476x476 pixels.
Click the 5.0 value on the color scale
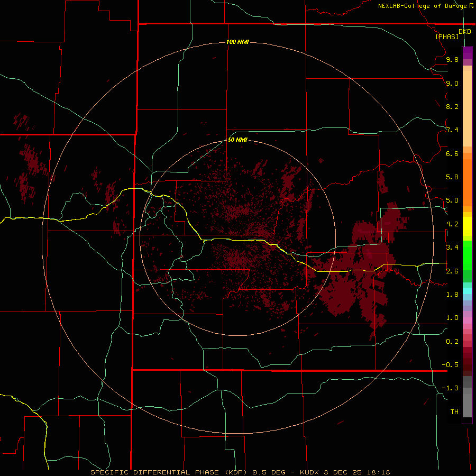point(452,200)
